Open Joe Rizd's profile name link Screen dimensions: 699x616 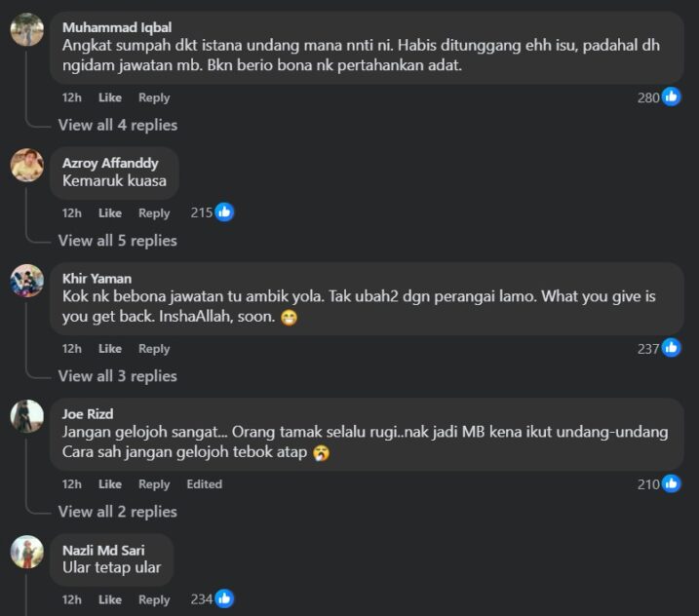tap(88, 414)
